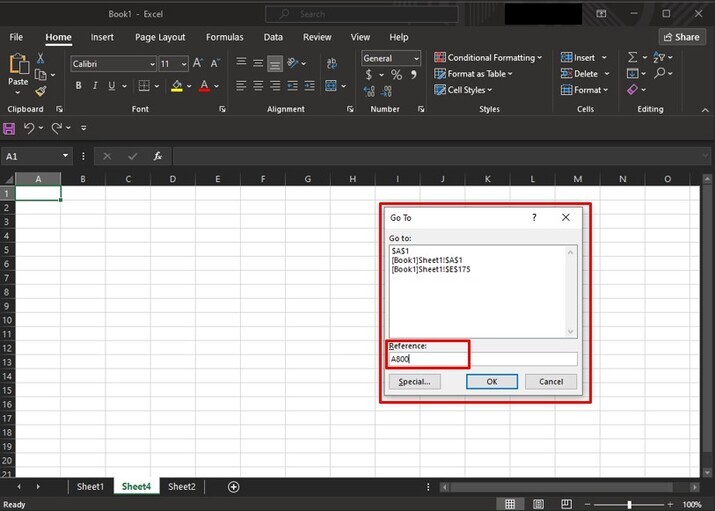715x511 pixels.
Task: Click the Percent Style icon
Action: pos(396,75)
